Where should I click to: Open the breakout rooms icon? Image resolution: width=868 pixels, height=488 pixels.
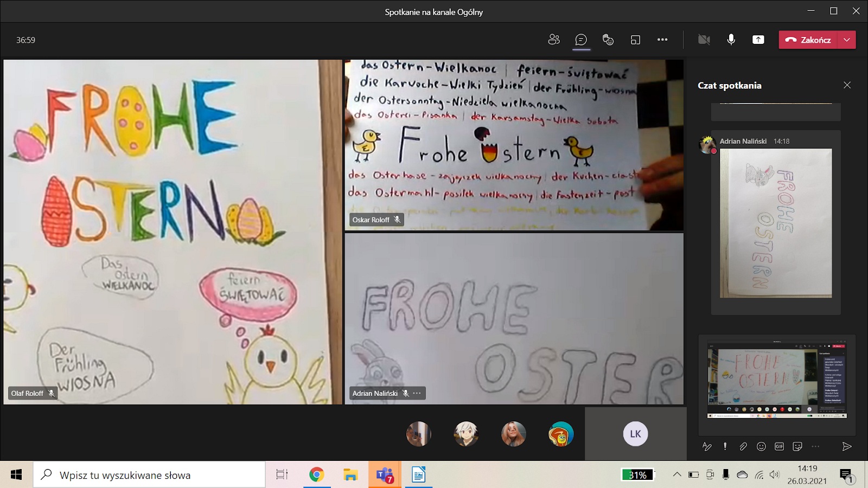coord(635,40)
